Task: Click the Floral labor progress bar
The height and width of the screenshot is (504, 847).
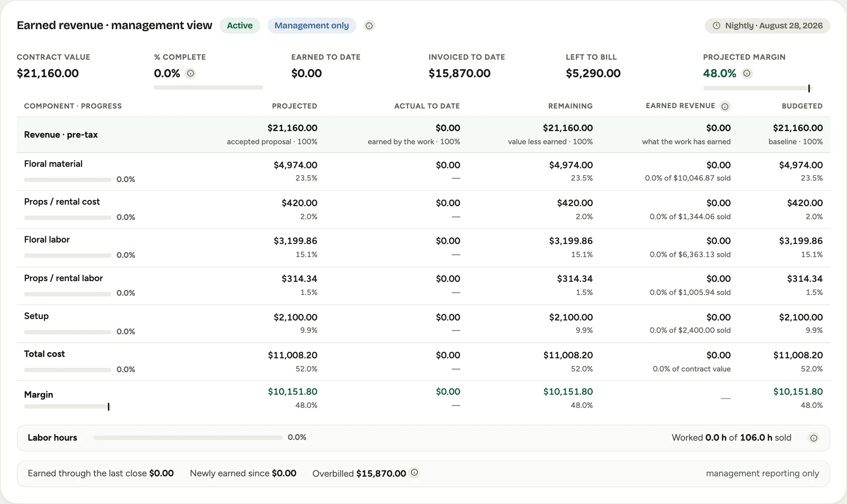Action: point(67,256)
